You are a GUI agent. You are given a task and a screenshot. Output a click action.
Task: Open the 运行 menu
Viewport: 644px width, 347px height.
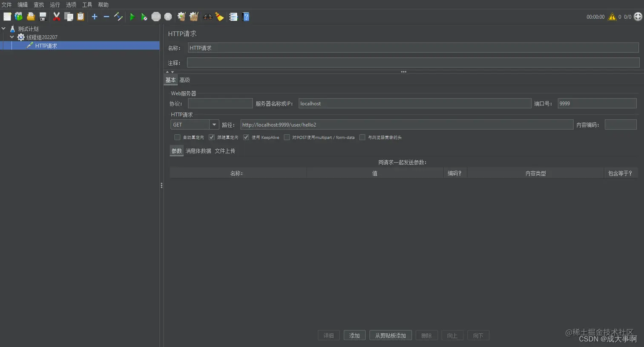(x=55, y=5)
